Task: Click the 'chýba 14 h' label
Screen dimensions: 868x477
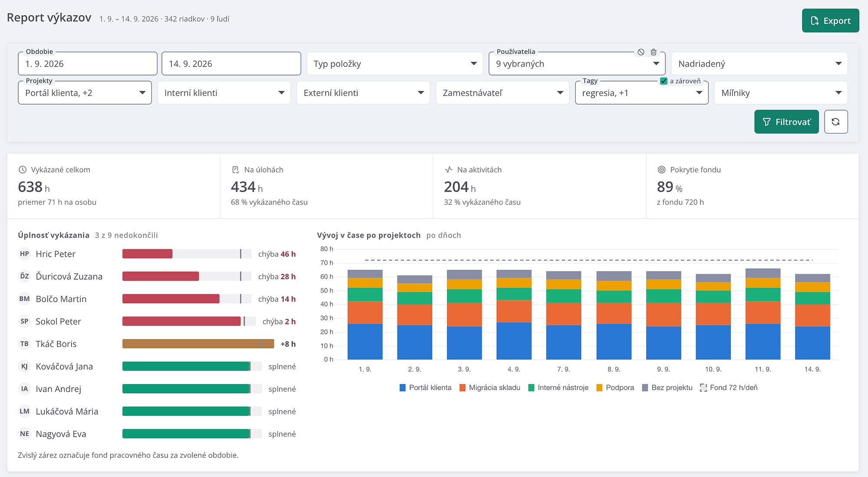Action: [277, 299]
